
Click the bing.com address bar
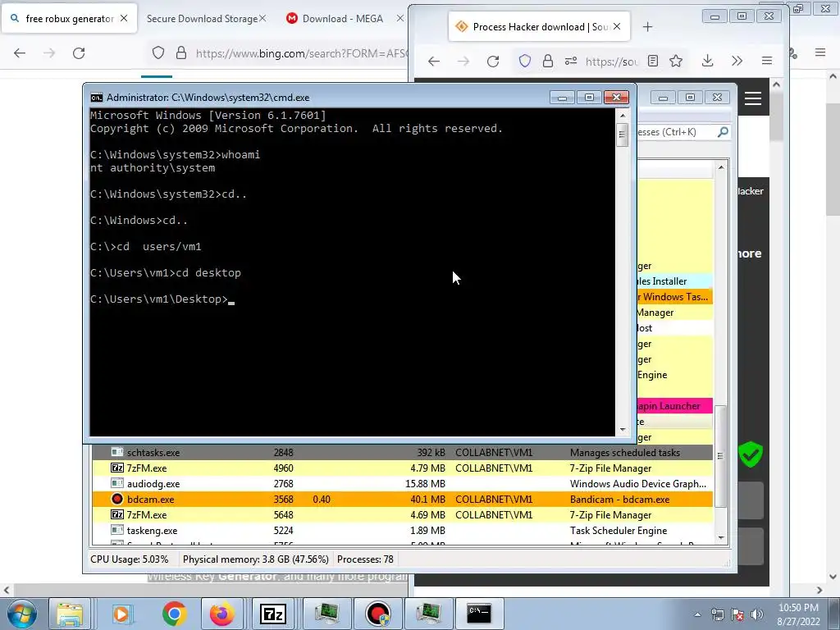(x=302, y=53)
